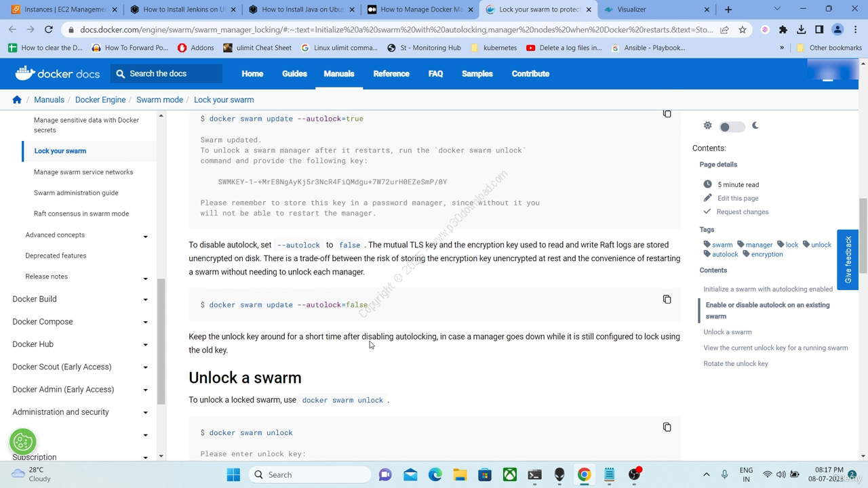Open the tab search dropdown arrow

776,9
